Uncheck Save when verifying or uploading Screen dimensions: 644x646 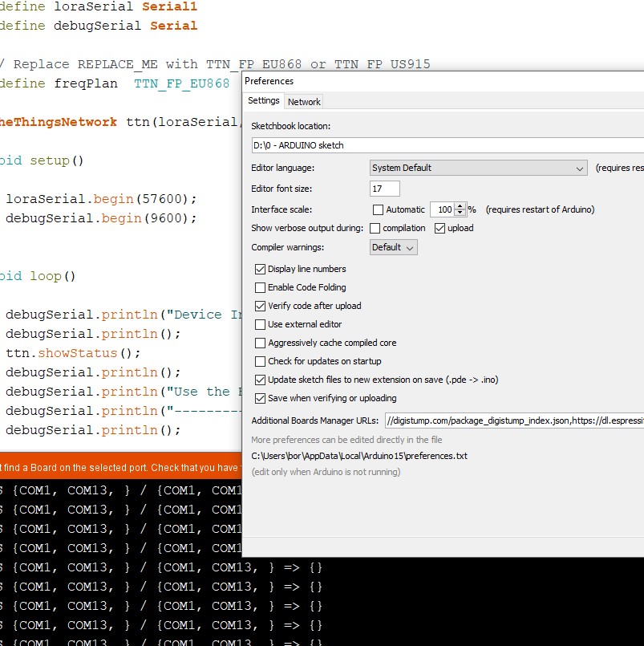click(x=260, y=398)
